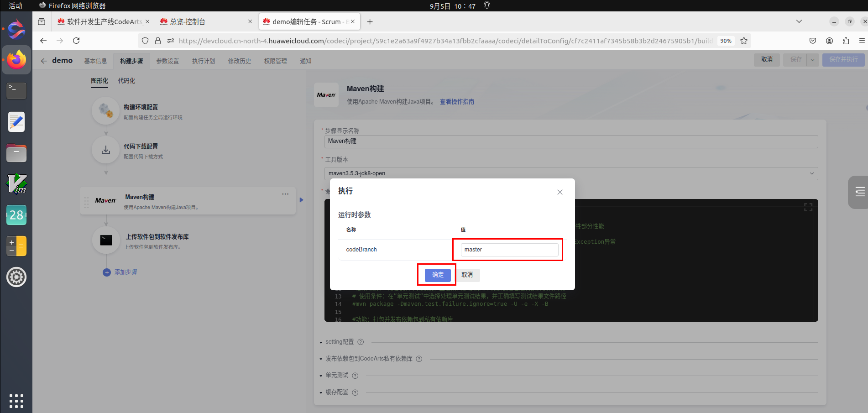Reload the current page

[x=76, y=41]
